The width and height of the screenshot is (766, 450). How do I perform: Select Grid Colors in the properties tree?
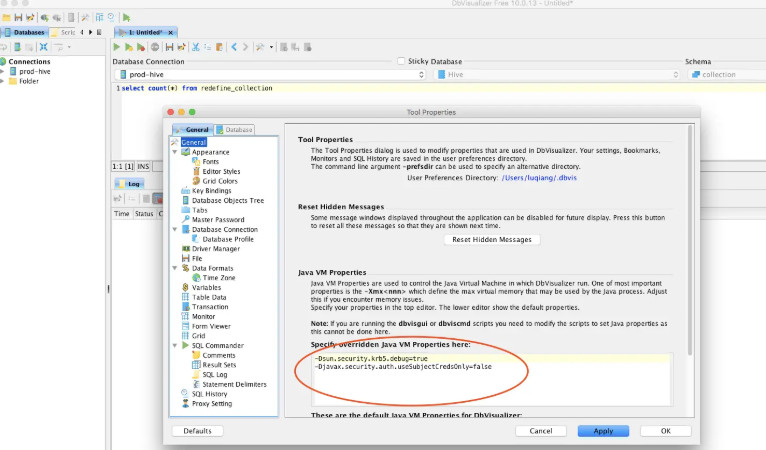[x=220, y=181]
